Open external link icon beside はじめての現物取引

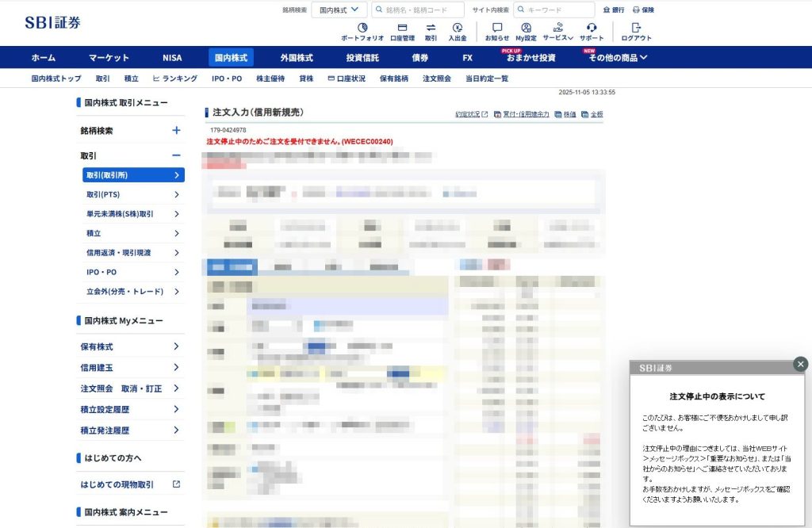tap(176, 484)
